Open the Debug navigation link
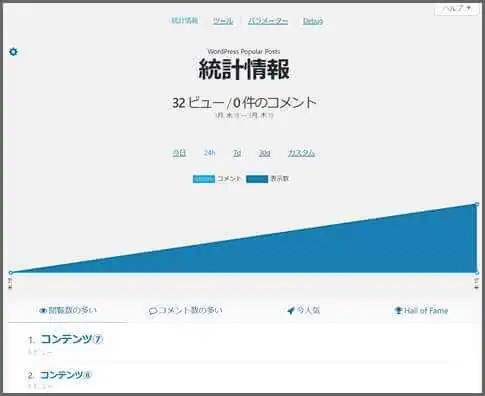 pyautogui.click(x=313, y=21)
